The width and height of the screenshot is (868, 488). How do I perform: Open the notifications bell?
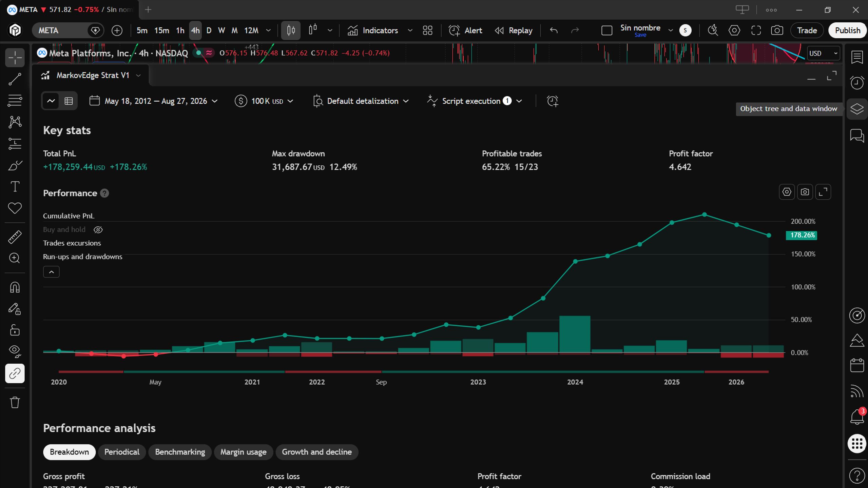coord(857,417)
